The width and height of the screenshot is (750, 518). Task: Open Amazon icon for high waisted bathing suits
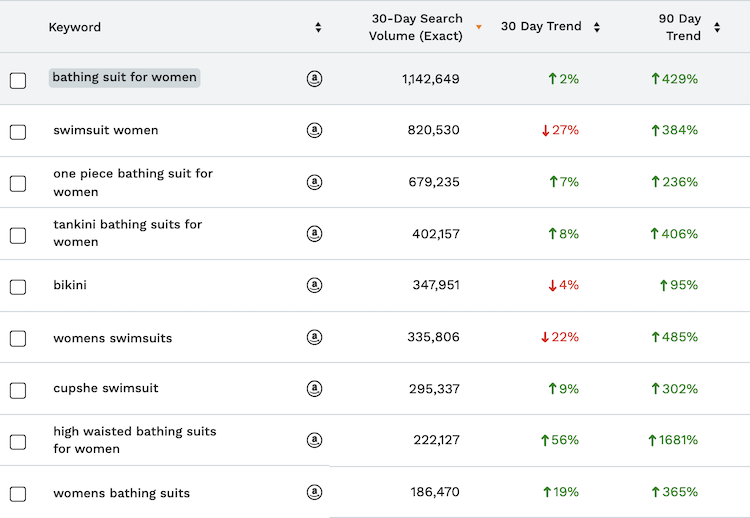[314, 440]
